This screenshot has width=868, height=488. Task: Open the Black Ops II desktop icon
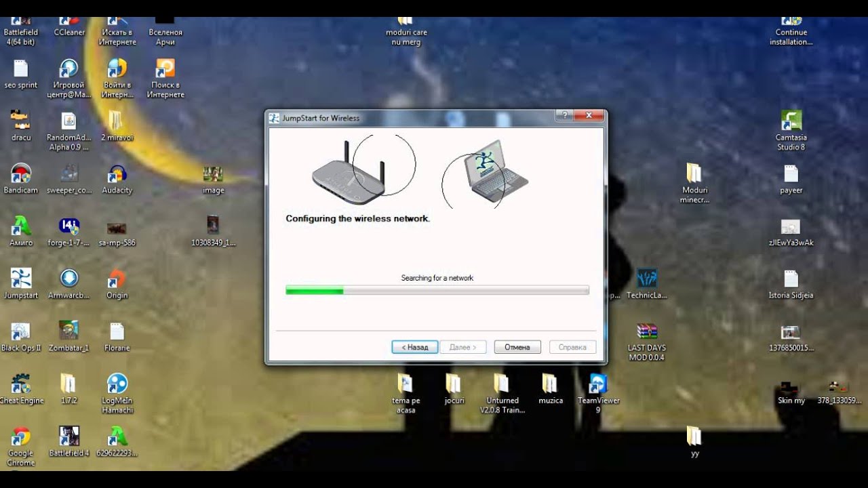tap(21, 337)
